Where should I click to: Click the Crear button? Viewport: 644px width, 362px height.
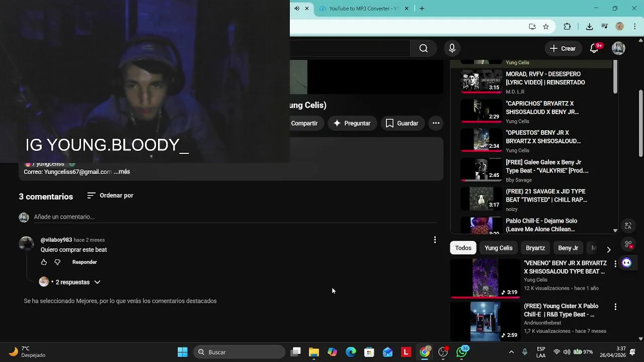(x=562, y=48)
